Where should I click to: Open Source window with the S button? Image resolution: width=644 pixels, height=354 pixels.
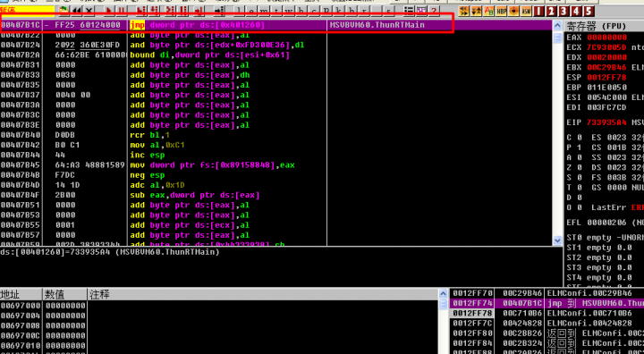(x=388, y=10)
